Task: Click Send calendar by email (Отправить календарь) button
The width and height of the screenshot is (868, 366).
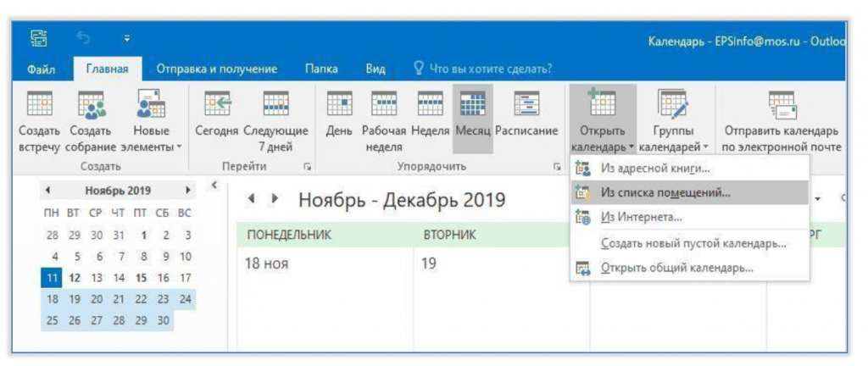Action: point(781,120)
